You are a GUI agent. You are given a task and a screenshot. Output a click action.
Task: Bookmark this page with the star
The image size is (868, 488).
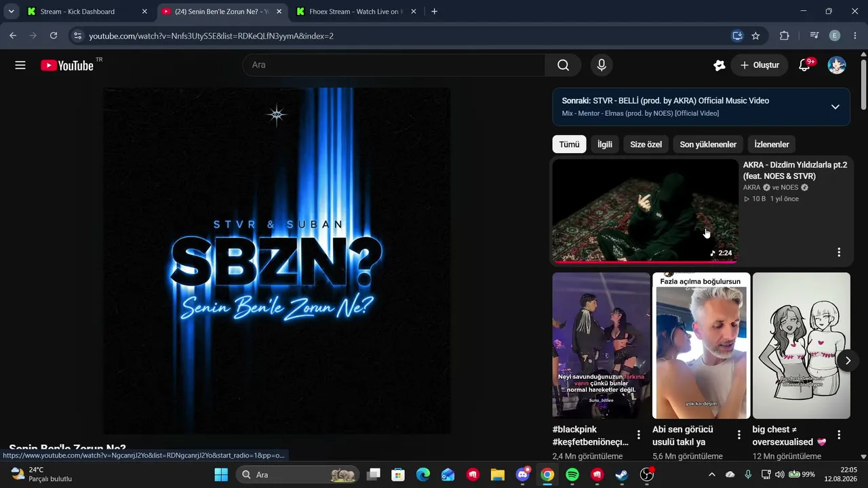(755, 36)
